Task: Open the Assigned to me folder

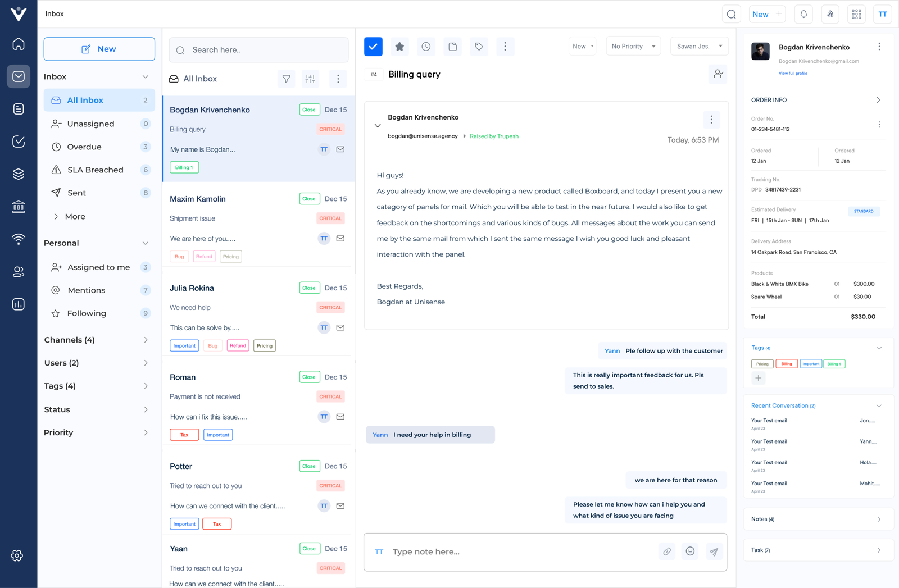Action: 98,267
